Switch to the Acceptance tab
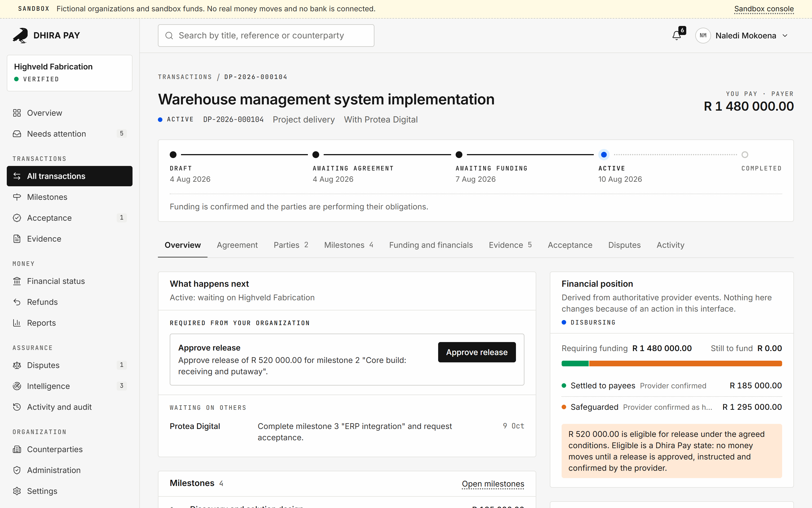 click(570, 245)
